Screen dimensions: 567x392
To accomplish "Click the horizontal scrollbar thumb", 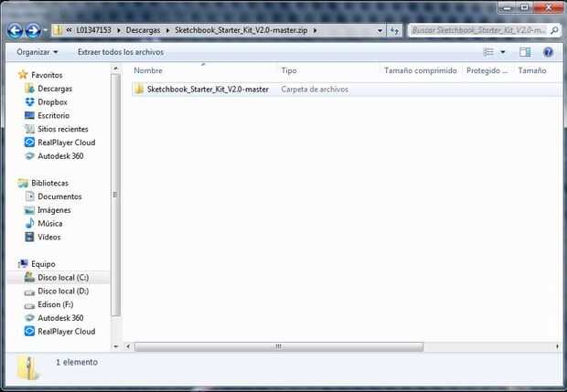I will pyautogui.click(x=278, y=347).
